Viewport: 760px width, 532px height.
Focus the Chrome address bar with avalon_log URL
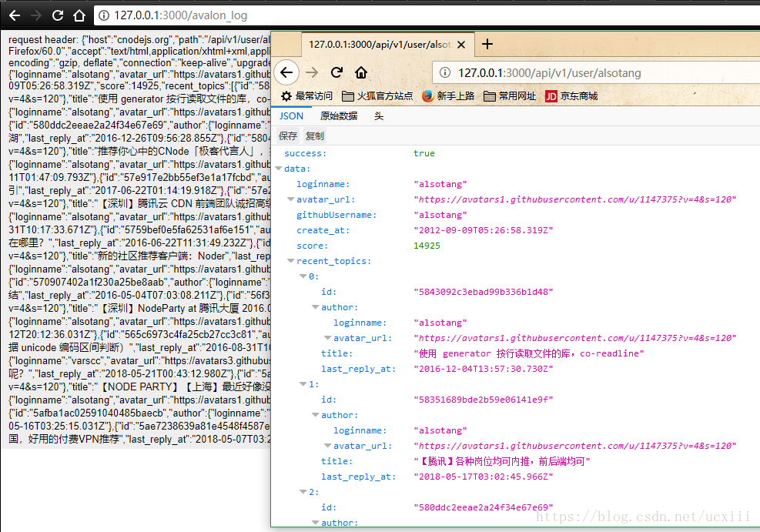click(427, 15)
